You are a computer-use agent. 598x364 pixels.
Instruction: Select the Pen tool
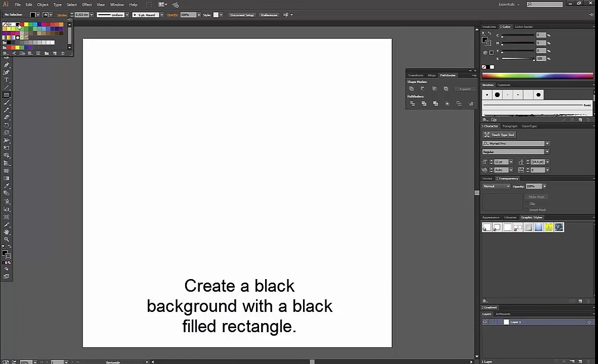[7, 65]
